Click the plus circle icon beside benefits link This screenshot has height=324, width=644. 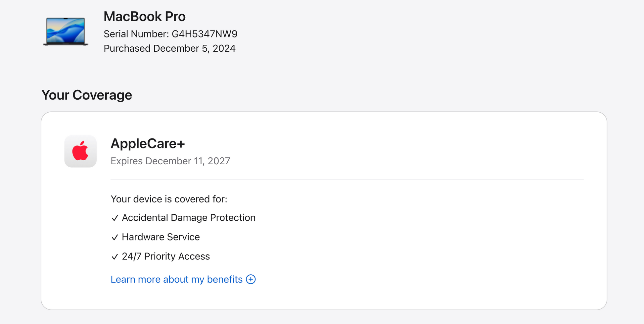pyautogui.click(x=251, y=279)
